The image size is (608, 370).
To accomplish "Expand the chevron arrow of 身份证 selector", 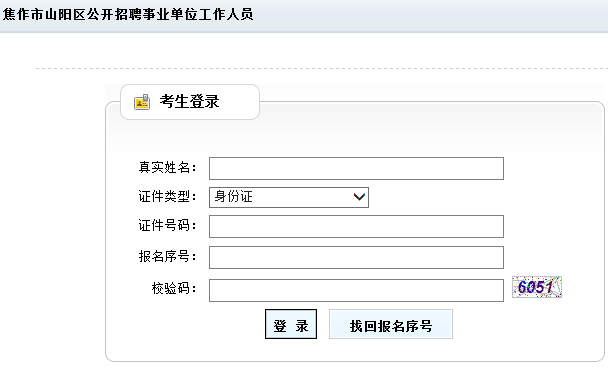I will click(x=359, y=197).
